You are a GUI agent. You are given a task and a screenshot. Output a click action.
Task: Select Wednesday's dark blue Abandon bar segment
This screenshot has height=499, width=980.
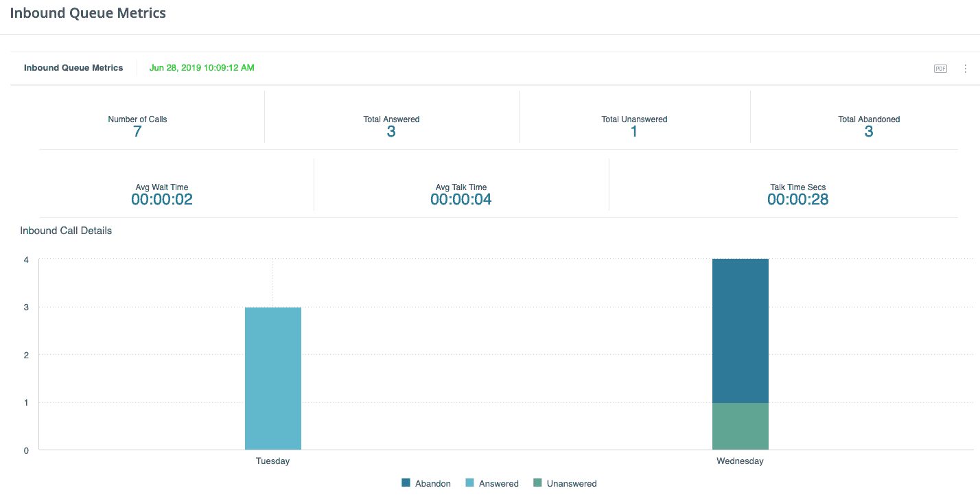(x=740, y=330)
